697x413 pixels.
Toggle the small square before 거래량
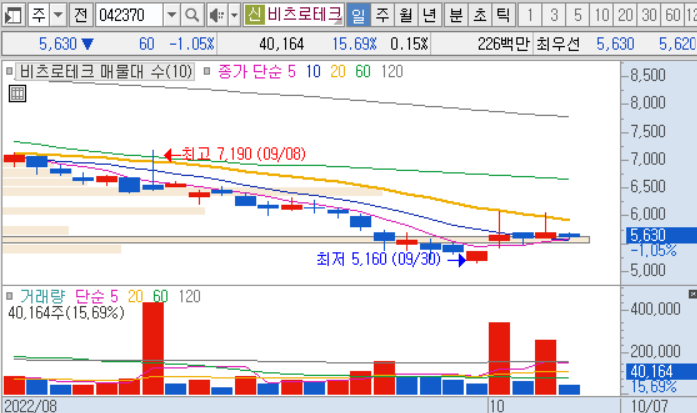(9, 296)
